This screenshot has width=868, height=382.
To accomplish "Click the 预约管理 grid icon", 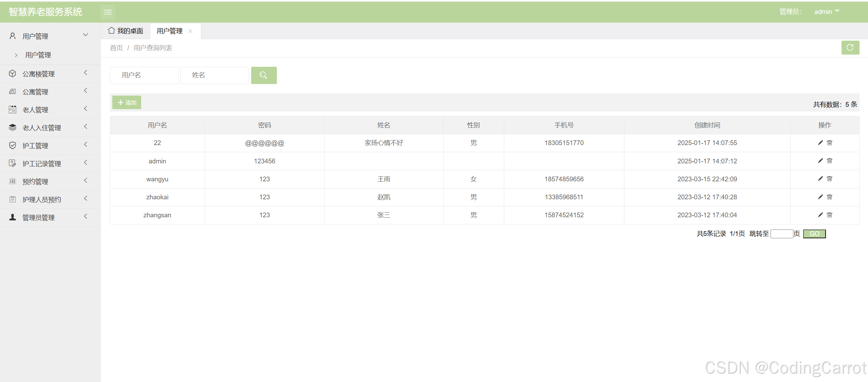I will (x=13, y=181).
